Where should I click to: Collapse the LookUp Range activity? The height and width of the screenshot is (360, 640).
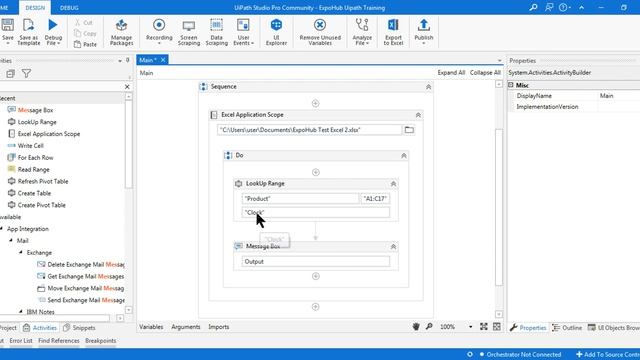click(393, 184)
